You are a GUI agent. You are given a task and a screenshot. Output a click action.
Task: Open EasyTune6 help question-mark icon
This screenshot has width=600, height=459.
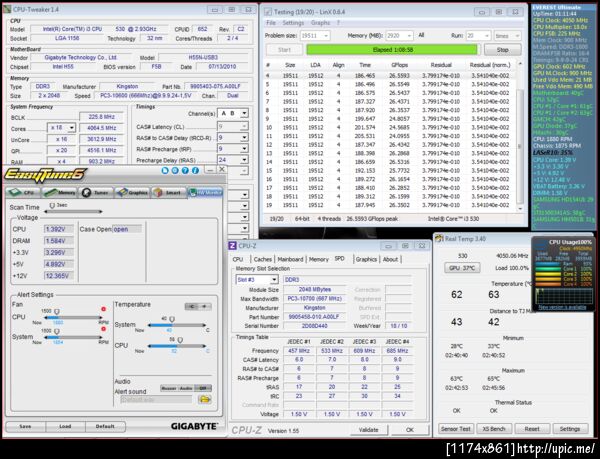click(x=185, y=170)
